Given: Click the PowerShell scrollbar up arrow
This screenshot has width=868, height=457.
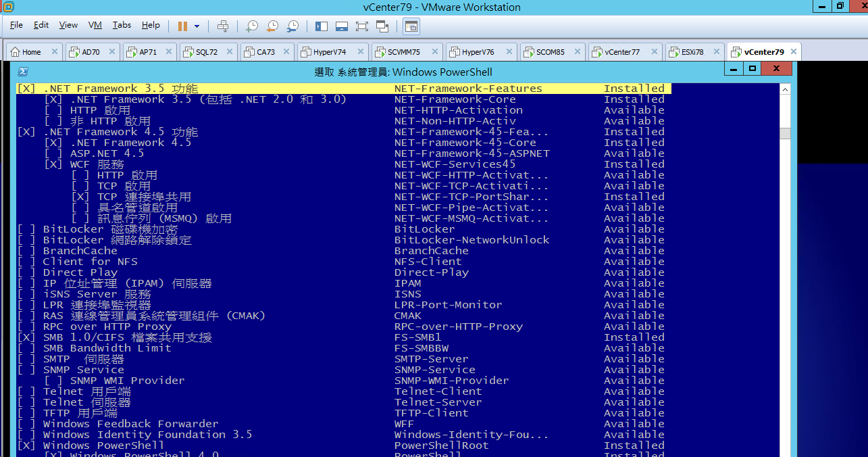Looking at the screenshot, I should (785, 89).
